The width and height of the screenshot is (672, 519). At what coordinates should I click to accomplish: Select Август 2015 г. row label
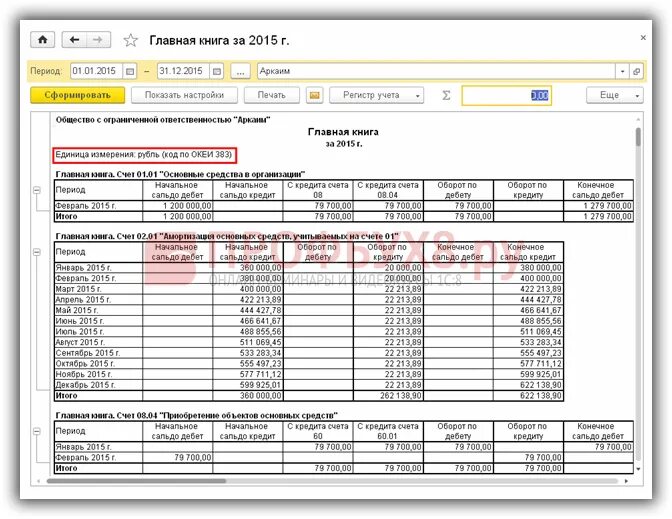click(x=98, y=342)
